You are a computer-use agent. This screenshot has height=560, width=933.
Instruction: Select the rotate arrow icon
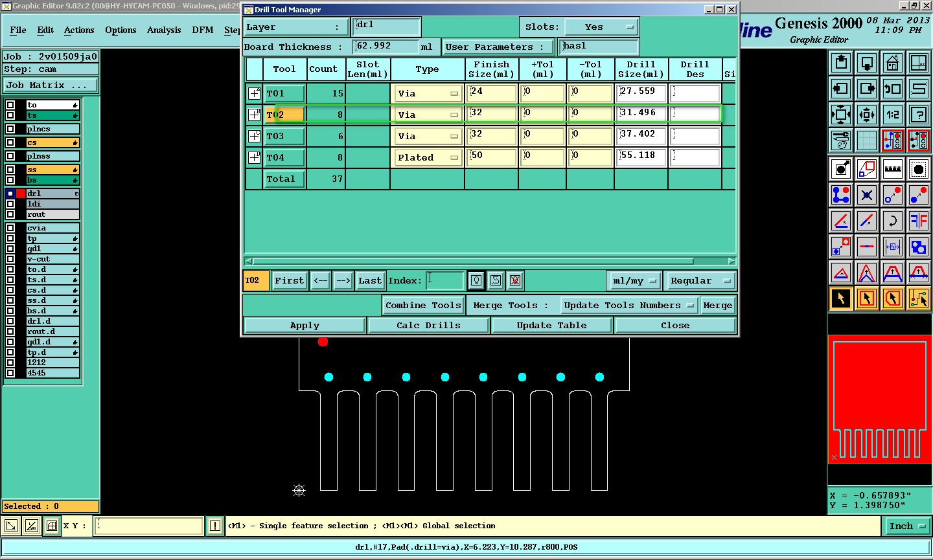[892, 221]
